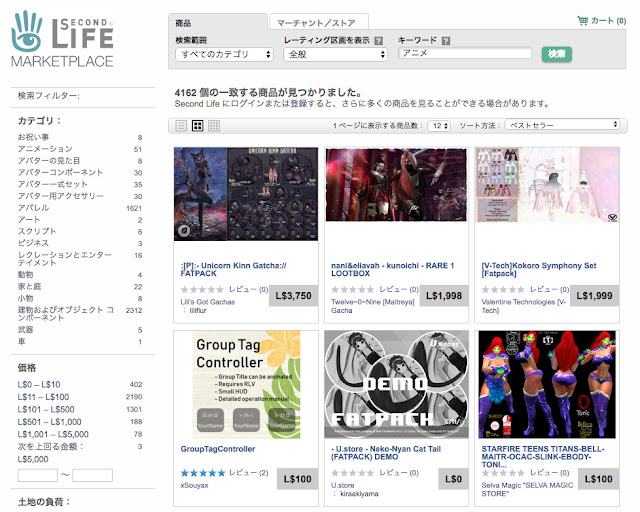Filter price range L$0 – L$10
Screen dimensions: 640x512
pos(39,385)
